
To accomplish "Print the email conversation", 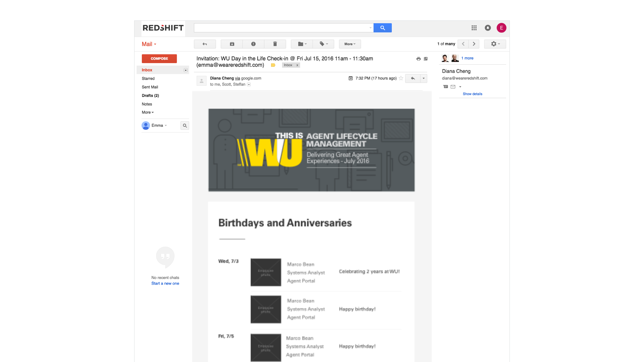I will 418,59.
